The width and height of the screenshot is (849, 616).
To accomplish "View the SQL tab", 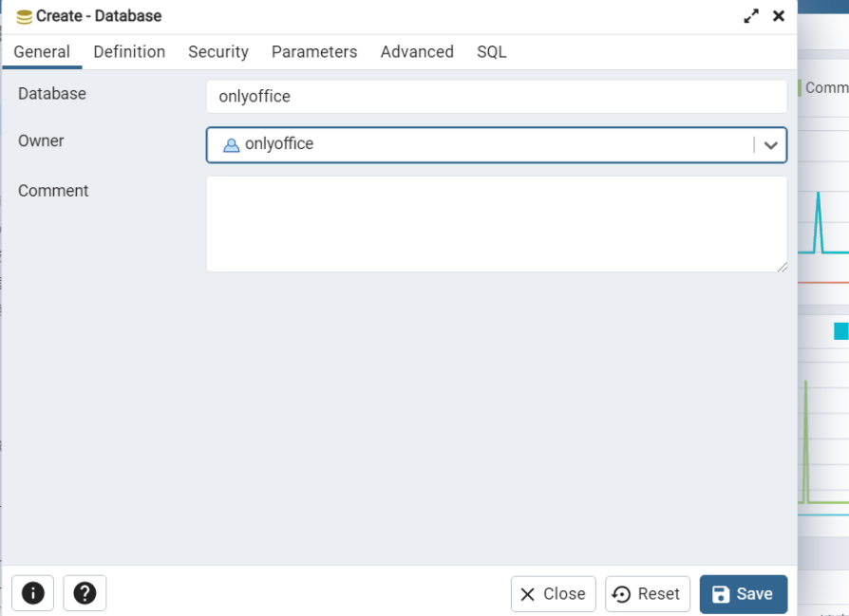I will pos(492,52).
